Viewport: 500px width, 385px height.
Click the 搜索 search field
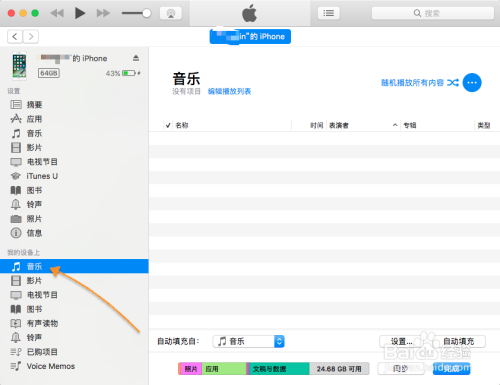coord(433,13)
